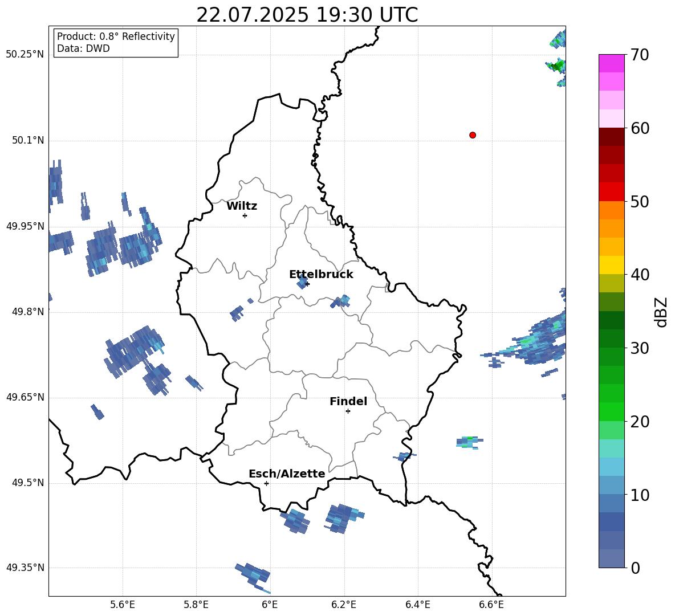Click the 50.1°N latitude label
This screenshot has width=675, height=616.
pyautogui.click(x=28, y=140)
